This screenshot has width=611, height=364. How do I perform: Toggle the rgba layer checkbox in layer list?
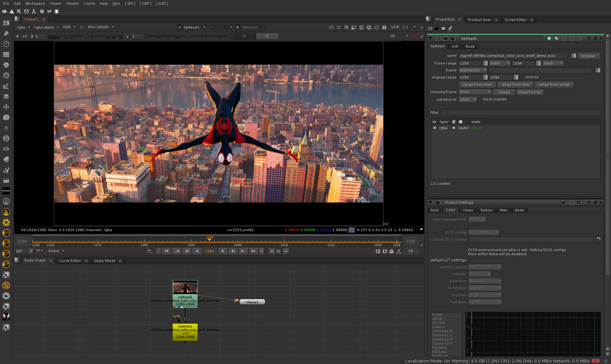(x=435, y=128)
